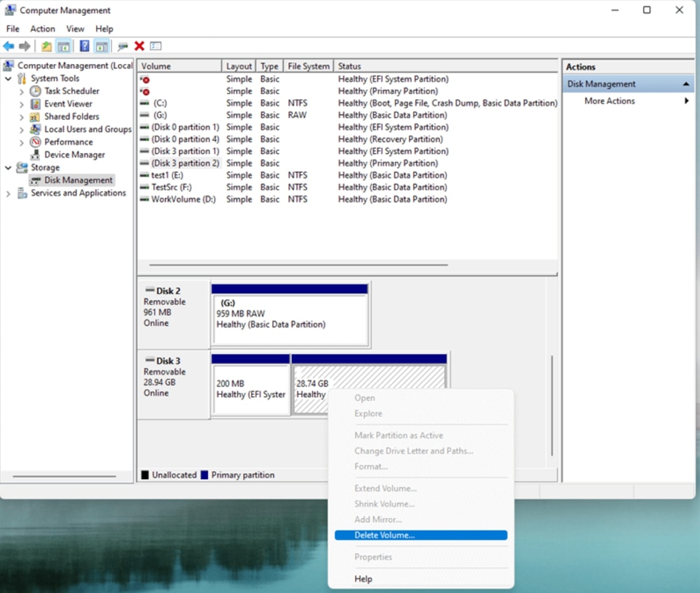Select the (G:) 959 MB RAW partition block
The width and height of the screenshot is (700, 593).
290,315
